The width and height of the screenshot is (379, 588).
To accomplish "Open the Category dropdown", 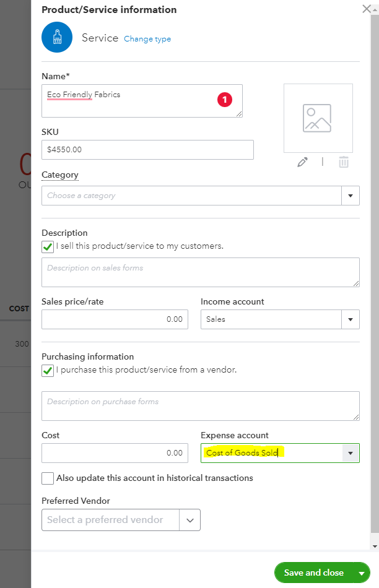I will tap(351, 196).
